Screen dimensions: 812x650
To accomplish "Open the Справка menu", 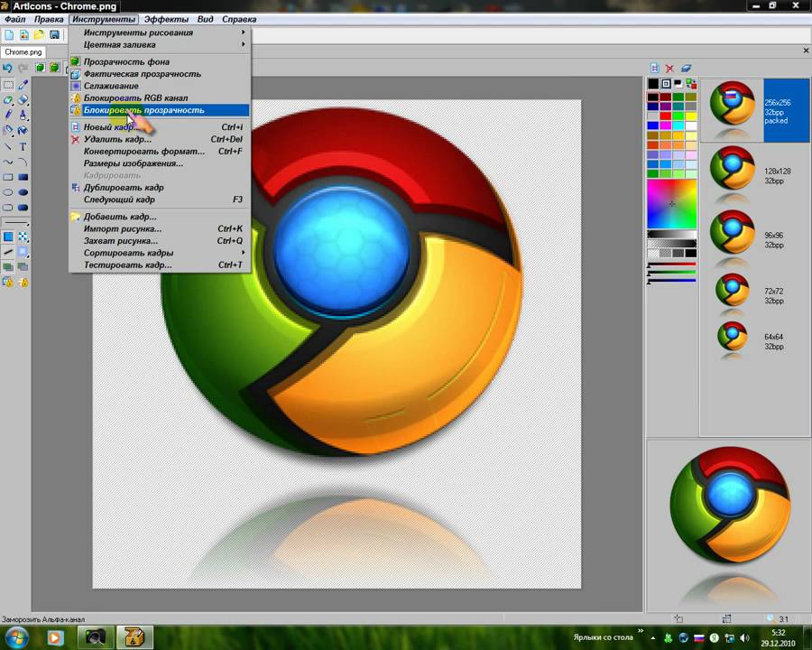I will pyautogui.click(x=239, y=19).
